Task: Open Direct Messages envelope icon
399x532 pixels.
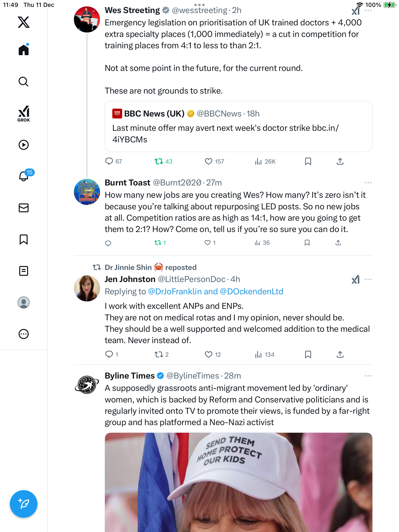Action: coord(24,208)
